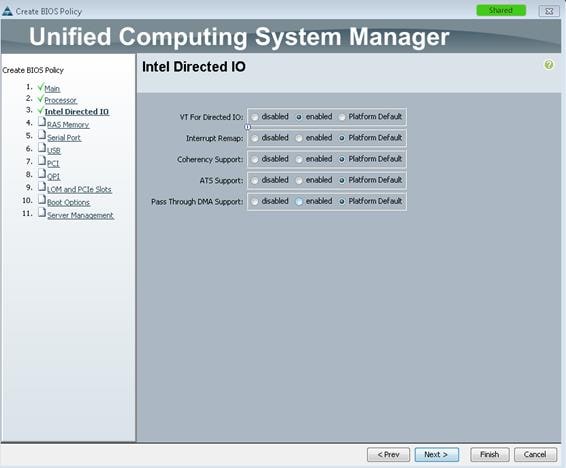Set ATS Support to disabled
Image resolution: width=566 pixels, height=468 pixels.
255,180
